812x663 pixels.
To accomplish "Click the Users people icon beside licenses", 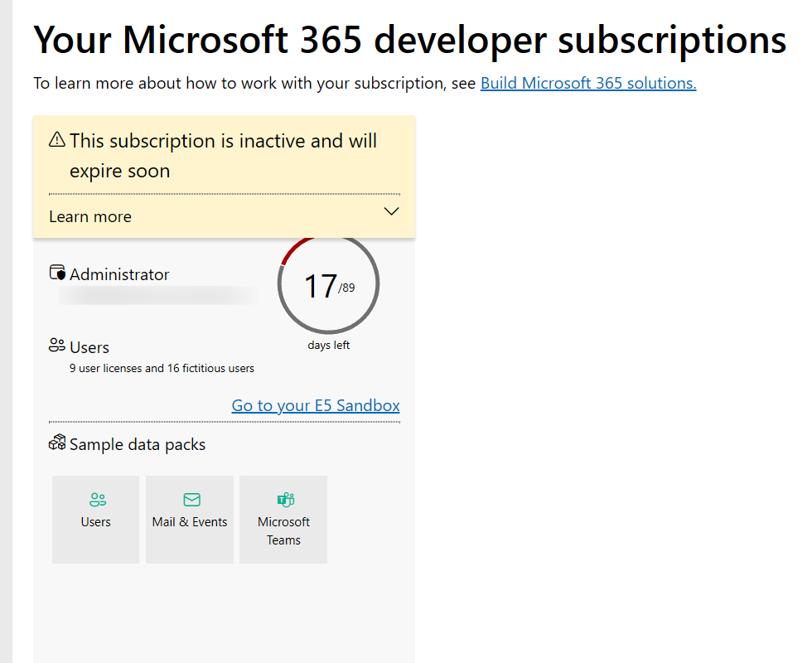I will pos(57,345).
